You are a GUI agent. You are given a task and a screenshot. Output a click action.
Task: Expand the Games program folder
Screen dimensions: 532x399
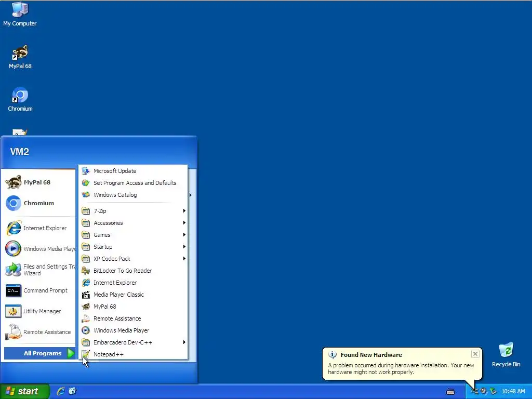pyautogui.click(x=133, y=235)
